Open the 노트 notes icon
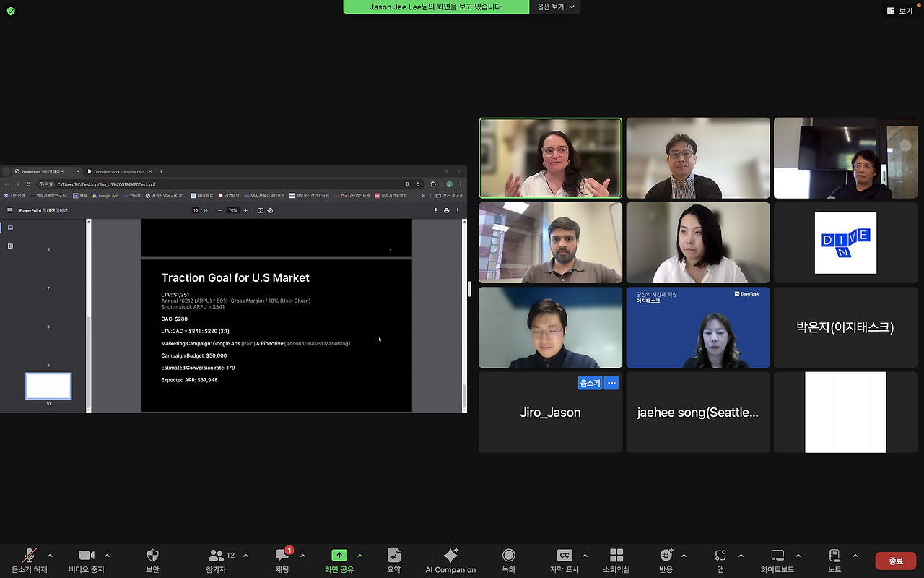The height and width of the screenshot is (578, 924). point(834,560)
